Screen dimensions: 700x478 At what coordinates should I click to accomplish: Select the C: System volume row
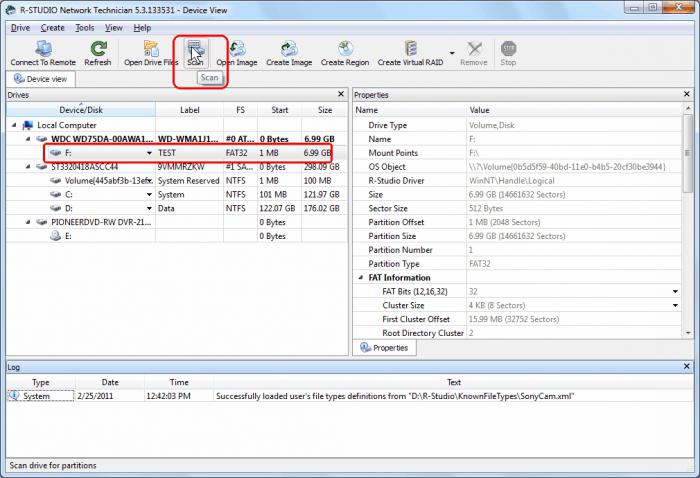point(177,195)
